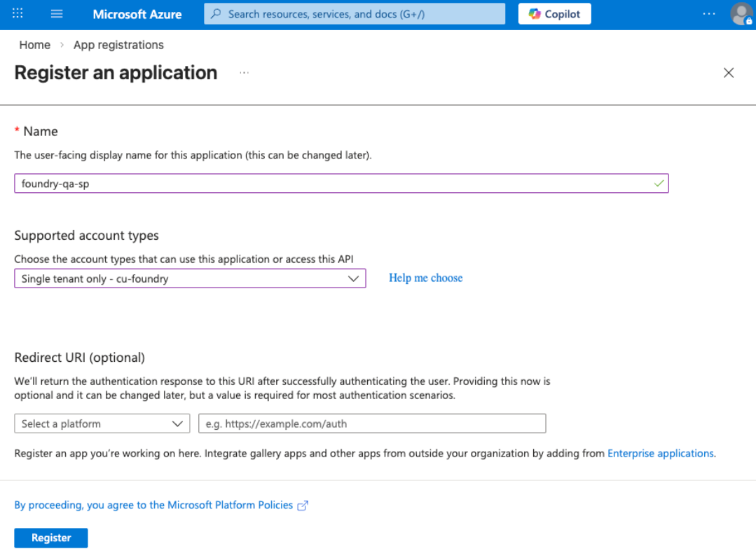Navigate to Home via the breadcrumb
756x554 pixels.
34,44
